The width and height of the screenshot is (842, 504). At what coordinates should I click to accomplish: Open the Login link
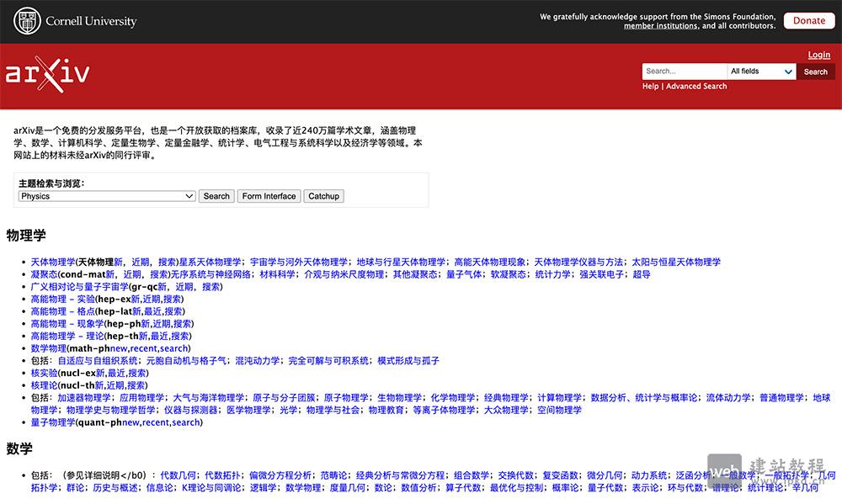pos(818,55)
